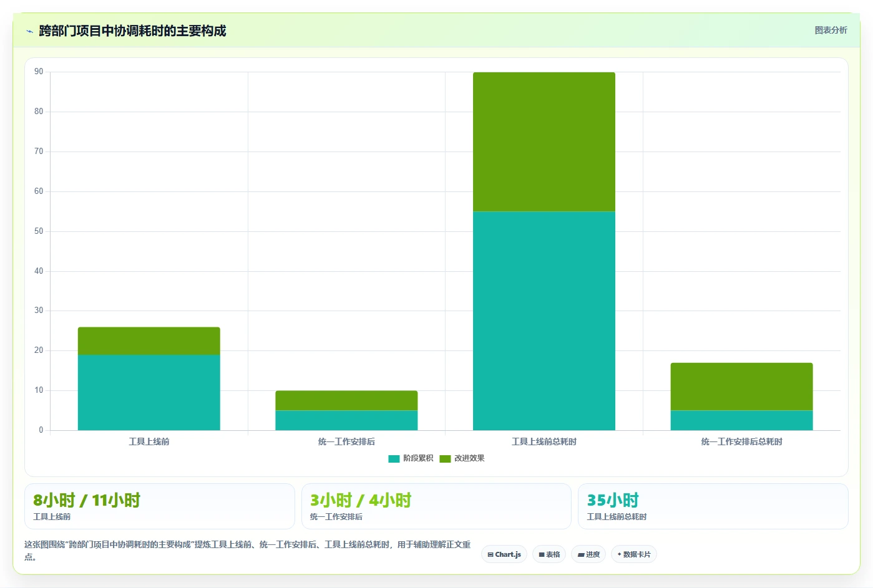Click the x-axis label 统一工作安排后
Image resolution: width=873 pixels, height=588 pixels.
point(346,441)
